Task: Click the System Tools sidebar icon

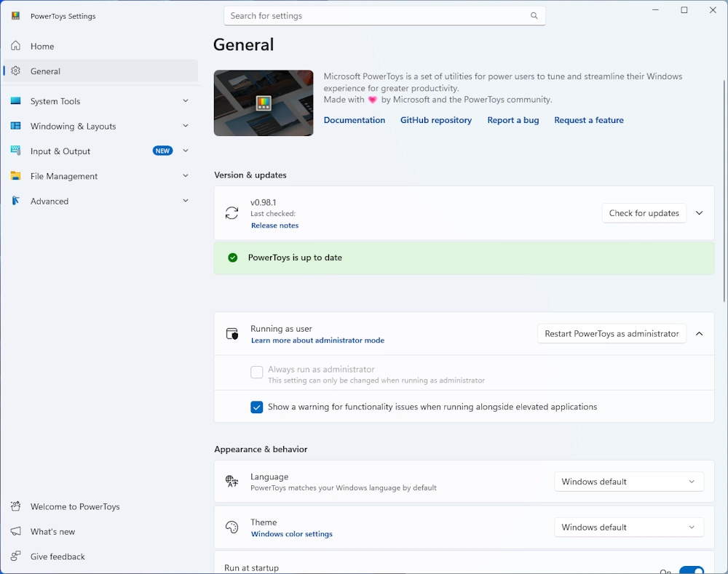Action: pos(16,101)
